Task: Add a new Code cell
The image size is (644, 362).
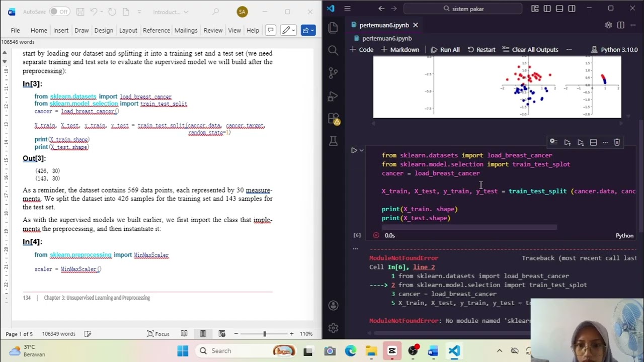Action: pyautogui.click(x=362, y=49)
